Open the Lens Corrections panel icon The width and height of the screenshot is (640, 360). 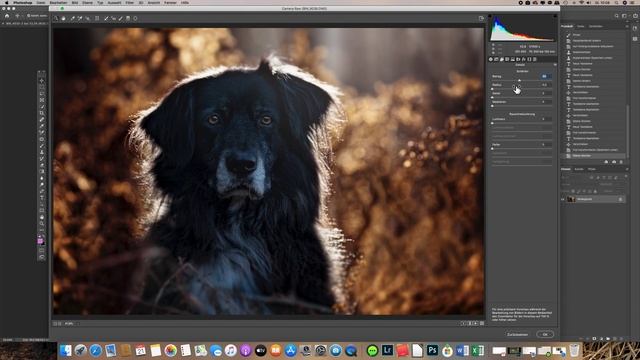[518, 59]
